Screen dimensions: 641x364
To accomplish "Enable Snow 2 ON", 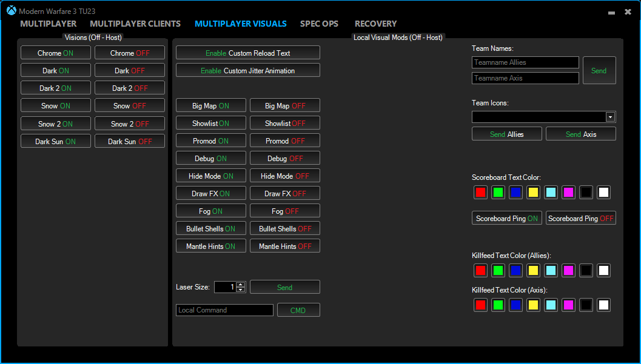I will 56,123.
